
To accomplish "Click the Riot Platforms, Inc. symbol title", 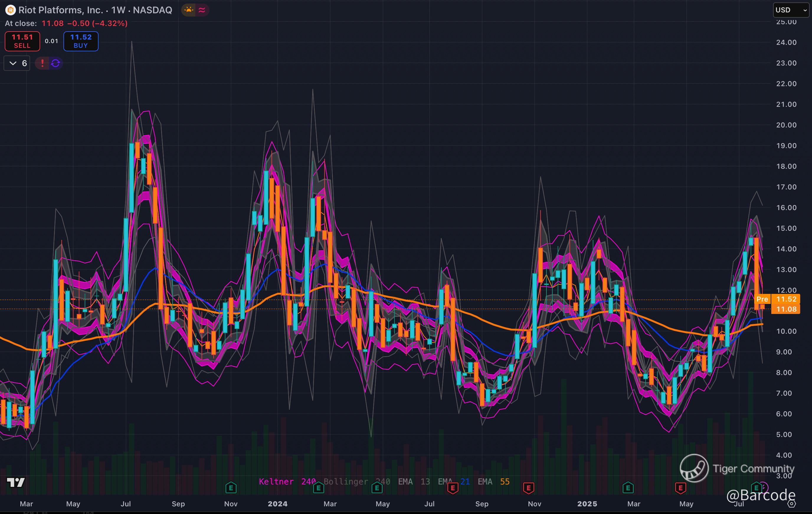I will tap(61, 10).
